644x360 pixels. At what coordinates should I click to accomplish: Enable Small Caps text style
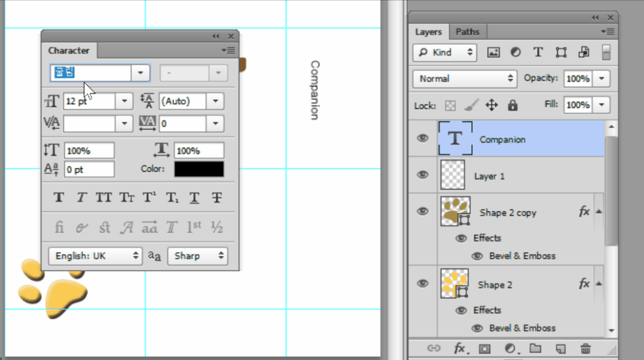[x=126, y=198]
